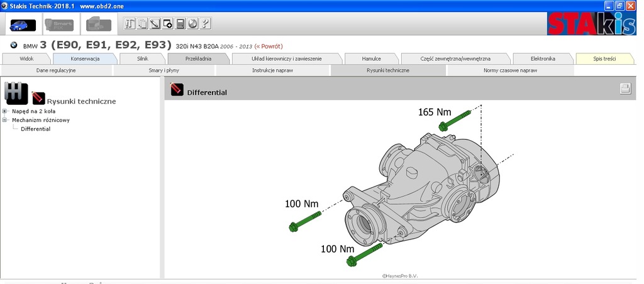Collapse the Mechanizm różnicowy node

5,120
